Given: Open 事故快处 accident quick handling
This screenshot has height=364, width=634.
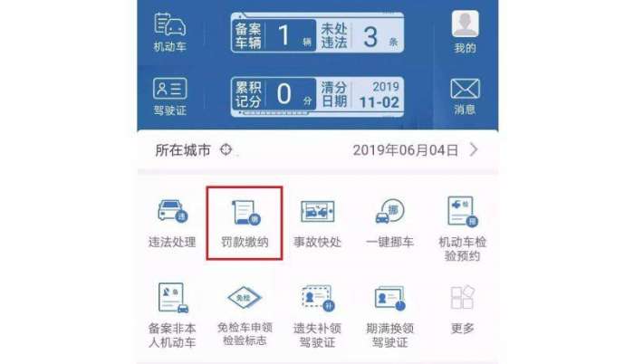Looking at the screenshot, I should pyautogui.click(x=317, y=222).
